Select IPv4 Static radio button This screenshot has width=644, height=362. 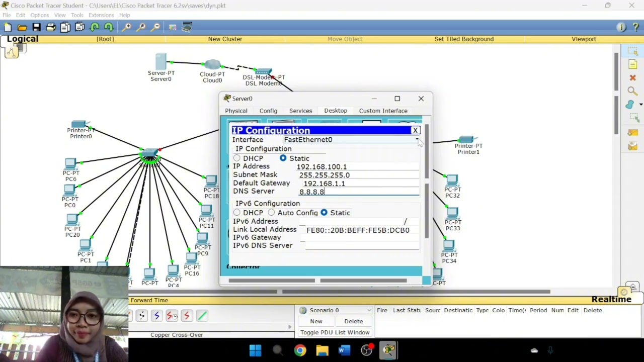pos(283,158)
